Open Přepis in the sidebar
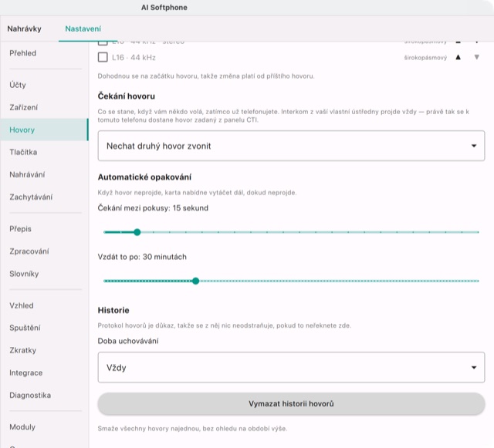Screen dimensions: 494x448 (44, 229)
